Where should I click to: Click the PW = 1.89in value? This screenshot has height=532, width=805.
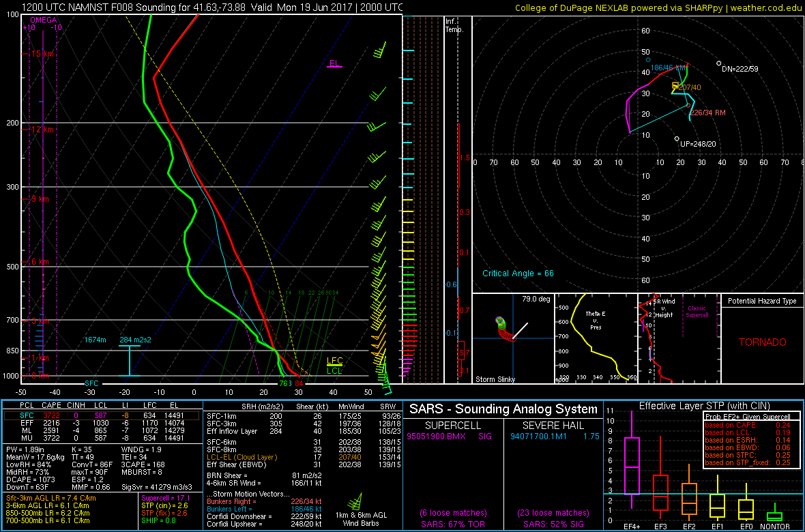[x=26, y=449]
